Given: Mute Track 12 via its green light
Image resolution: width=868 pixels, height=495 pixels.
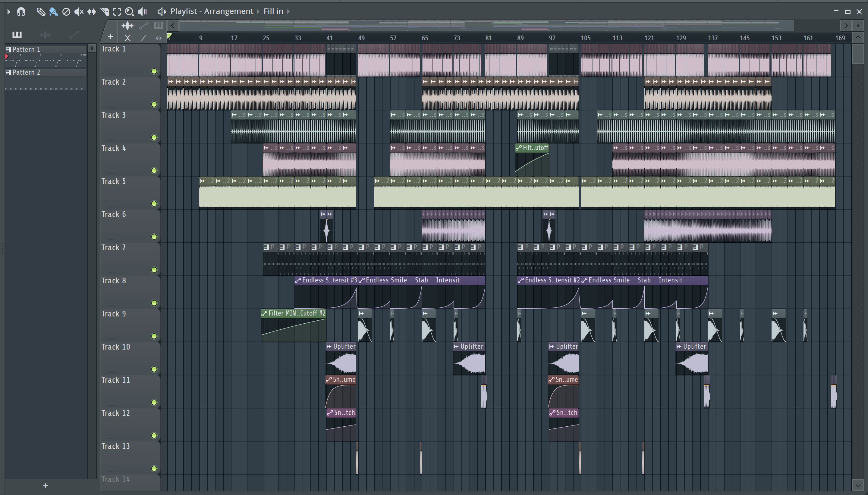Looking at the screenshot, I should pyautogui.click(x=154, y=435).
